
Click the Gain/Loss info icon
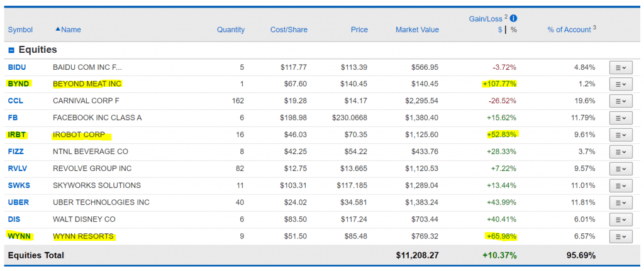pyautogui.click(x=514, y=18)
